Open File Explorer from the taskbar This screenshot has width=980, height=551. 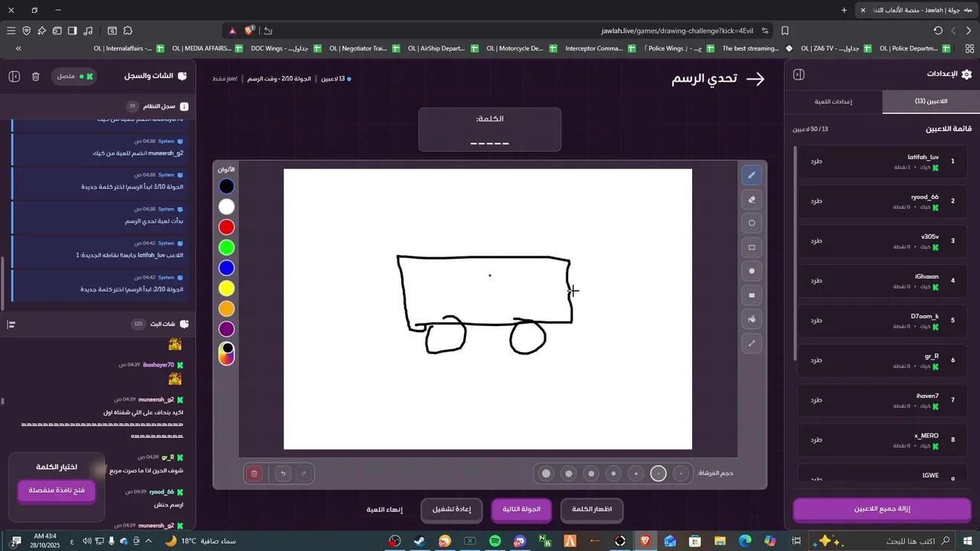[720, 541]
